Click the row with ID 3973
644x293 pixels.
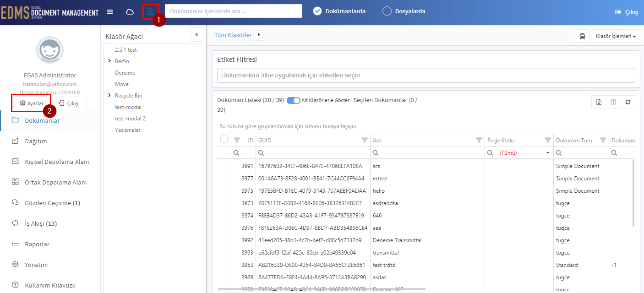(426, 203)
